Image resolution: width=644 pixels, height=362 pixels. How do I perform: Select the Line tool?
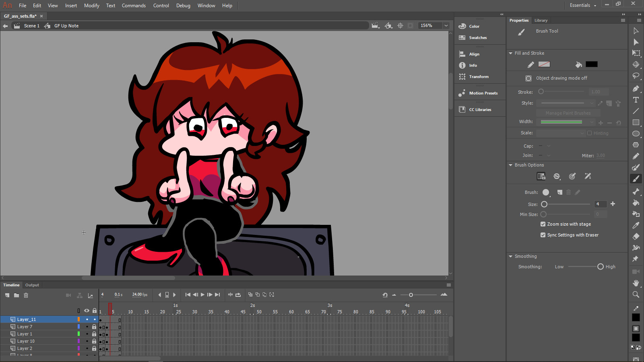click(636, 111)
